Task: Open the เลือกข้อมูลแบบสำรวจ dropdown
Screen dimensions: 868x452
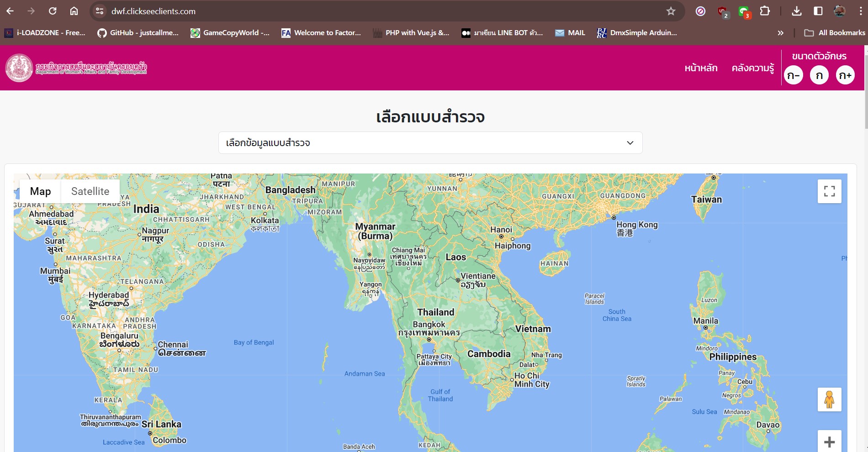Action: coord(430,143)
